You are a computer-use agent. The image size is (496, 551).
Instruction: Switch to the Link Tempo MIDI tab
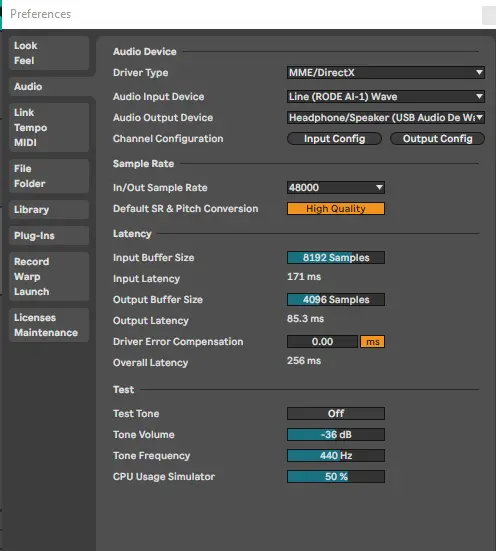(x=49, y=128)
